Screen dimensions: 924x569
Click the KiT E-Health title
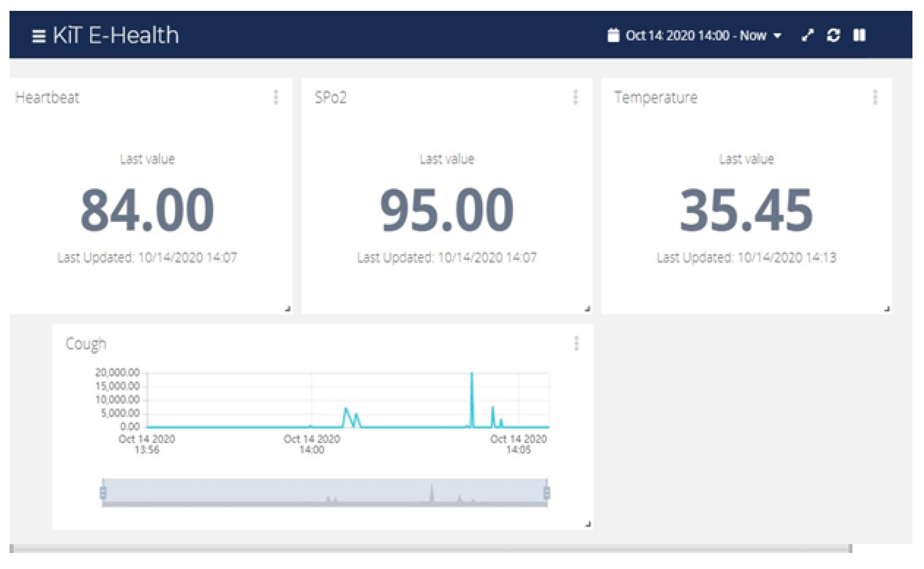[116, 35]
